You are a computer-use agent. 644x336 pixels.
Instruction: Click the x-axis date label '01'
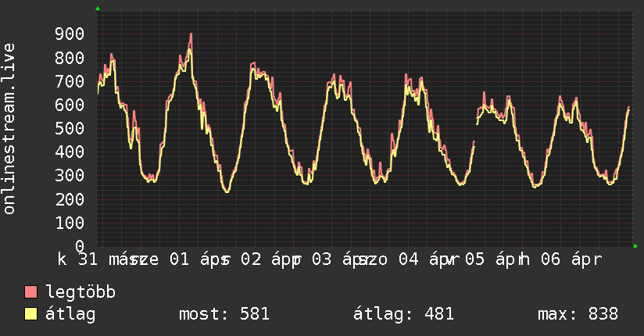pos(180,259)
